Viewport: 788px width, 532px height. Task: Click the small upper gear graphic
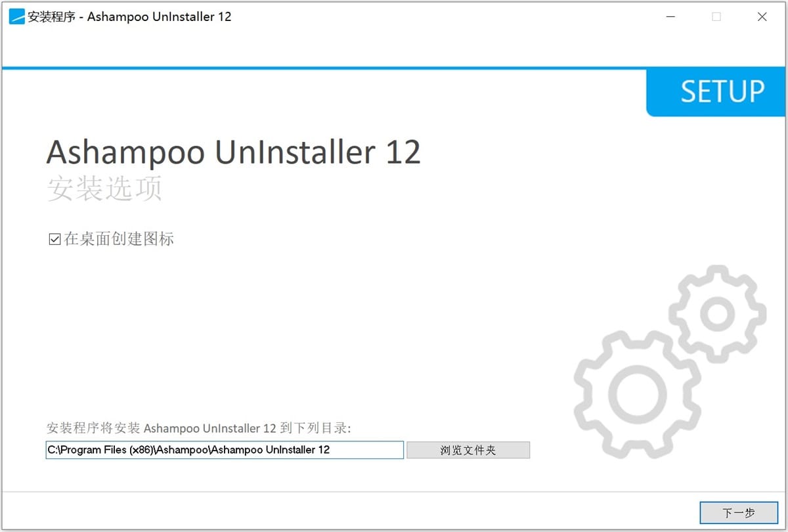pos(717,314)
